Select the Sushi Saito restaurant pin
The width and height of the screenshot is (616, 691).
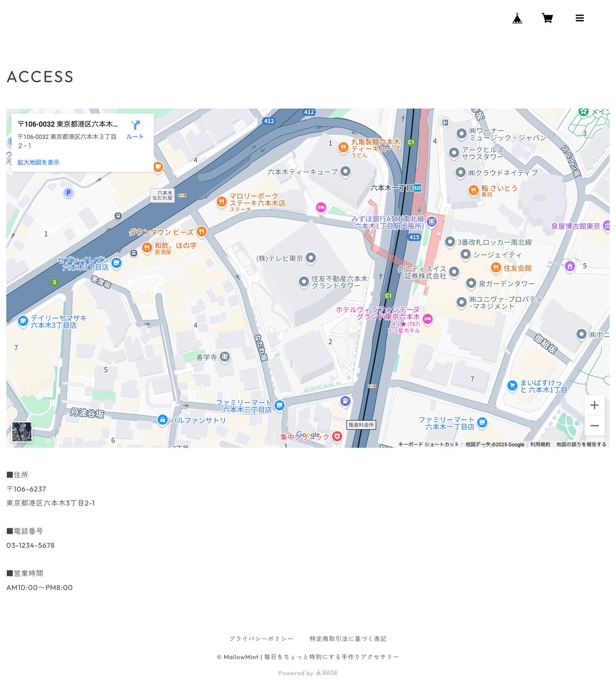[x=473, y=191]
